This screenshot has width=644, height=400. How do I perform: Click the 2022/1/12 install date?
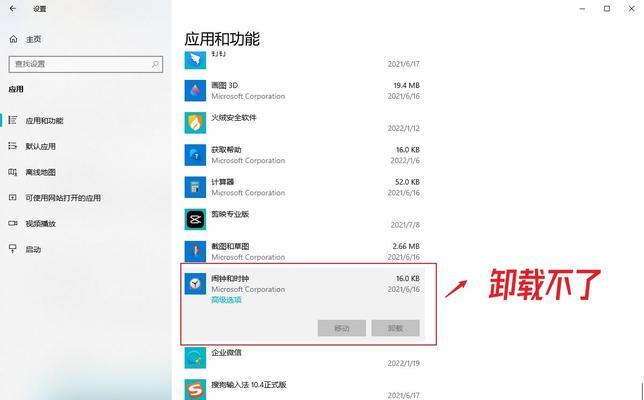404,129
